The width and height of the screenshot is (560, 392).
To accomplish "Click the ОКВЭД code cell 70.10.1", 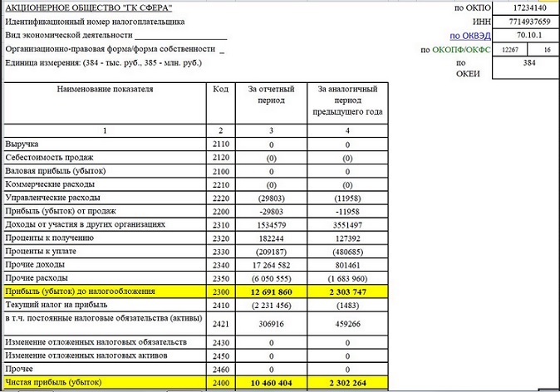I will (x=526, y=36).
